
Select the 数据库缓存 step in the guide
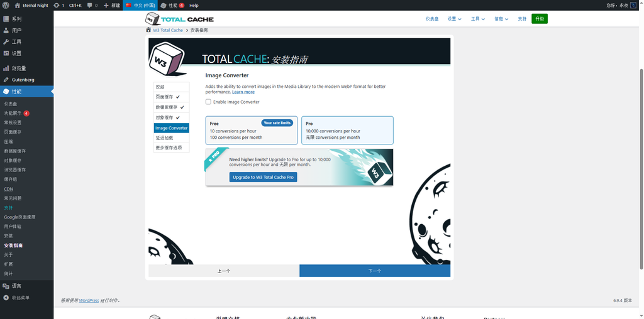tap(172, 107)
